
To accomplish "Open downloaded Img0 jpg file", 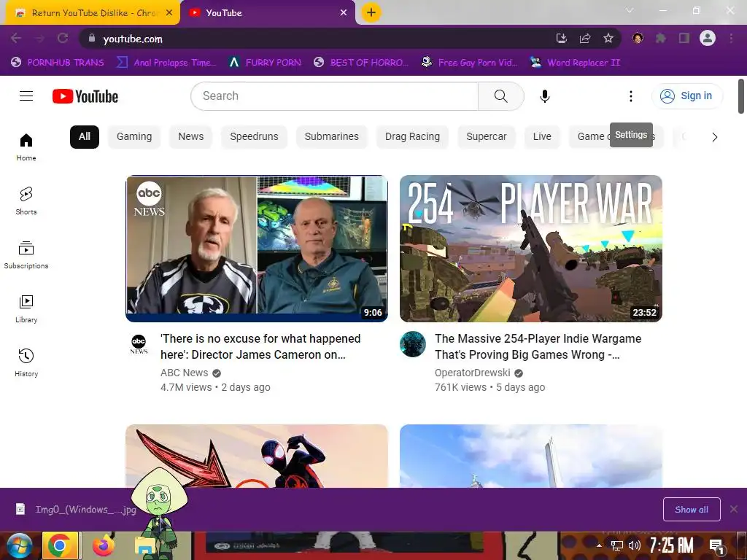I will [x=76, y=510].
